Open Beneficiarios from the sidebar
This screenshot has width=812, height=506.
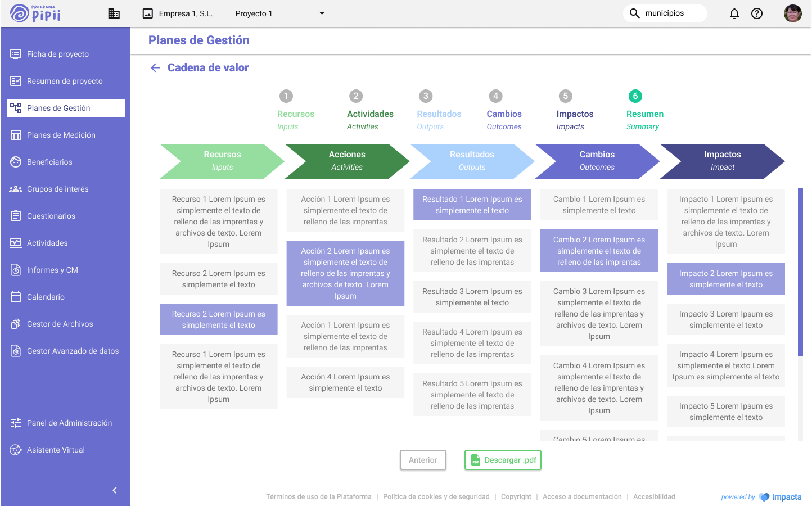coord(49,162)
